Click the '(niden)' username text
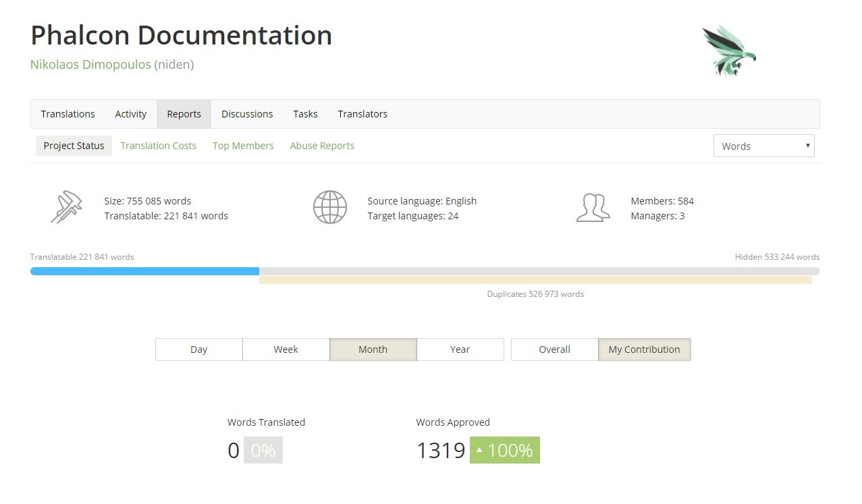The image size is (862, 504). coord(174,65)
